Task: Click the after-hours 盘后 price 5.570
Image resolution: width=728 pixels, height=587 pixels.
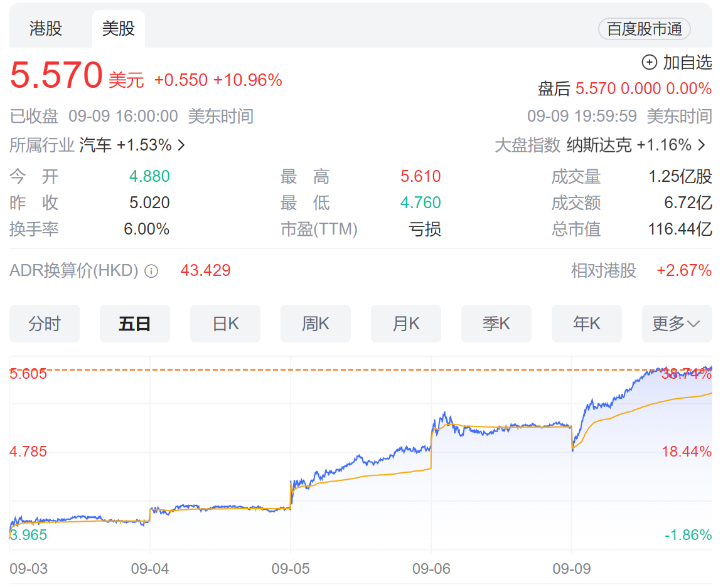Action: (595, 88)
